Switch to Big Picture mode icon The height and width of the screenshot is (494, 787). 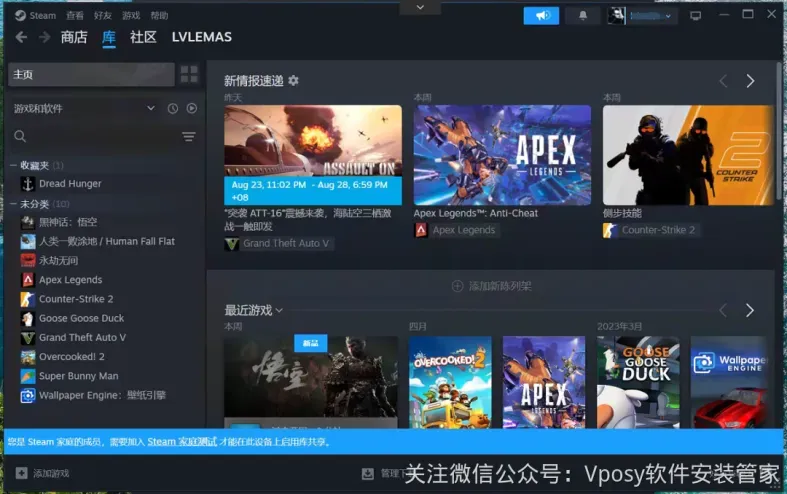tap(696, 16)
